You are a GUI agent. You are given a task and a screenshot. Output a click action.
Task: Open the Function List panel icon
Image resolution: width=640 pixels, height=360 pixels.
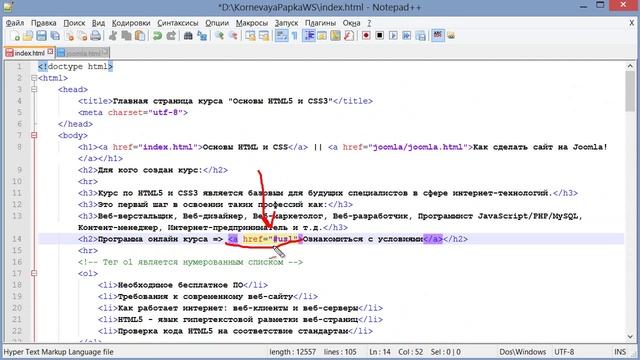point(349,36)
